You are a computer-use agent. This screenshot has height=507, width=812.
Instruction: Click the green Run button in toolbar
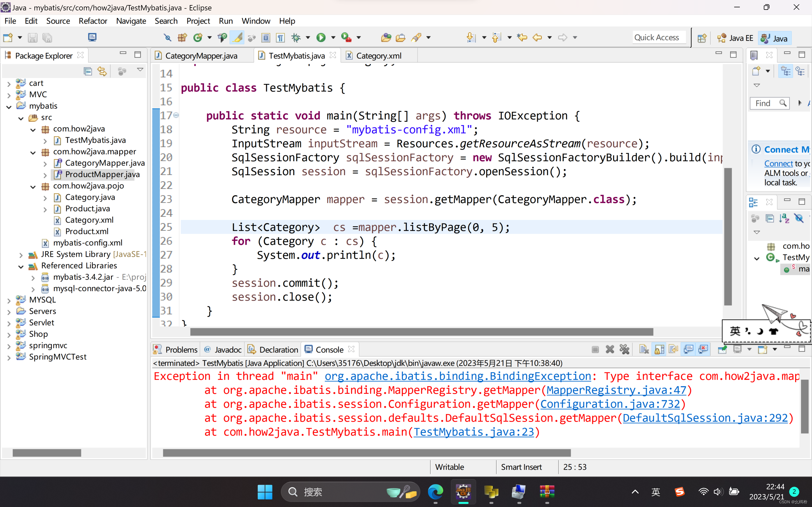(321, 37)
